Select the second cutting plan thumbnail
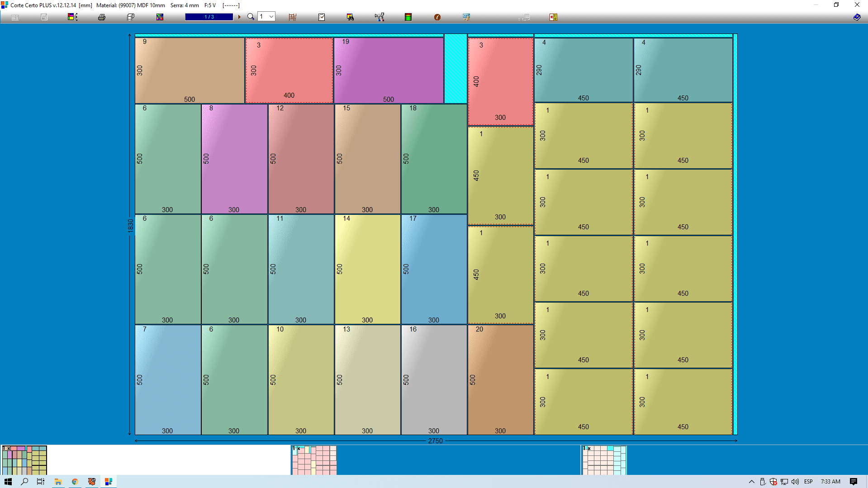 click(x=314, y=460)
